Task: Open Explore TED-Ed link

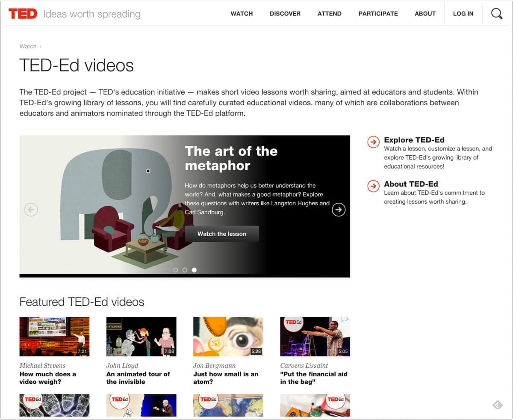Action: [x=414, y=140]
